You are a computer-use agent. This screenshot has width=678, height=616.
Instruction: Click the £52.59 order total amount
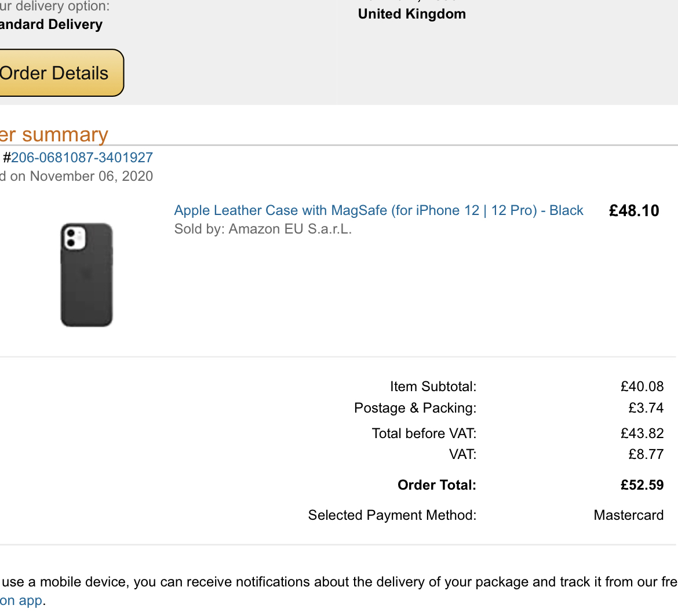pos(641,485)
